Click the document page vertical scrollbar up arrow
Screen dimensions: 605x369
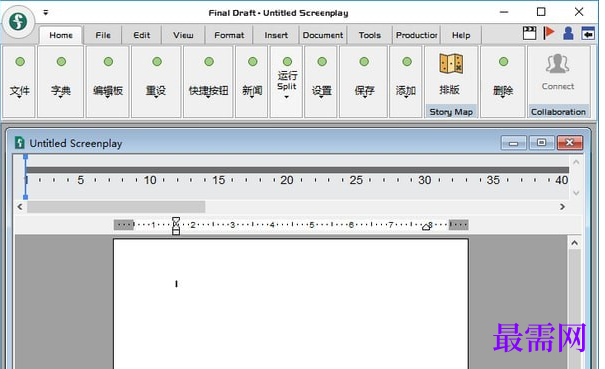click(x=575, y=243)
